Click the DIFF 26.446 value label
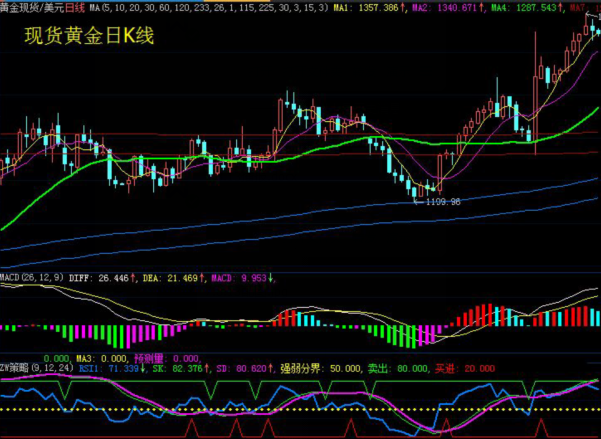 coord(102,277)
